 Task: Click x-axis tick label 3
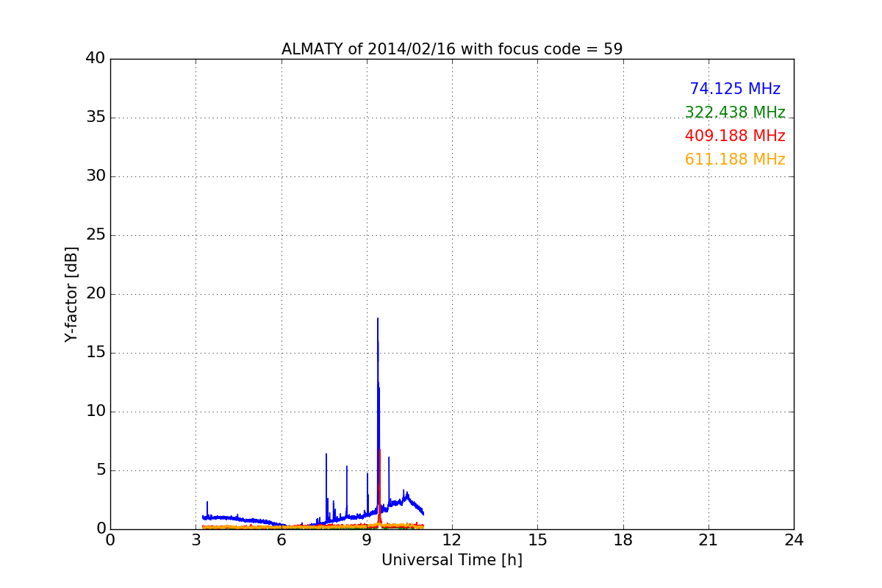pyautogui.click(x=196, y=540)
